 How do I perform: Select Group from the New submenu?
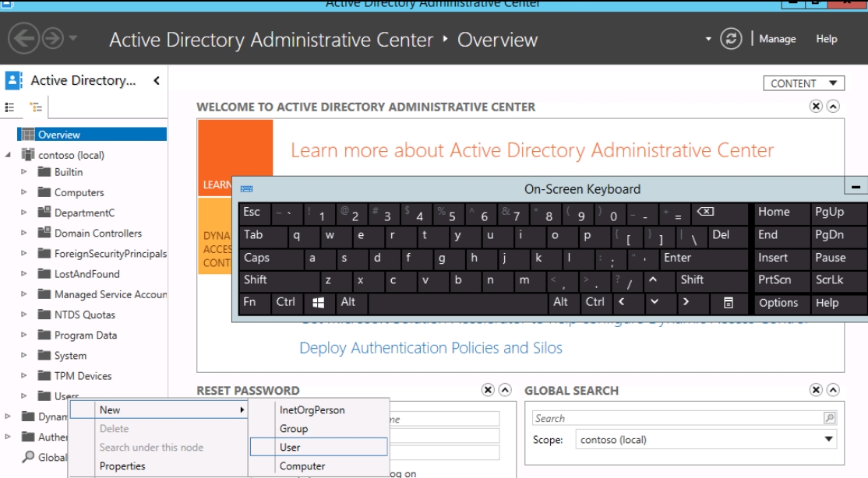319,429
